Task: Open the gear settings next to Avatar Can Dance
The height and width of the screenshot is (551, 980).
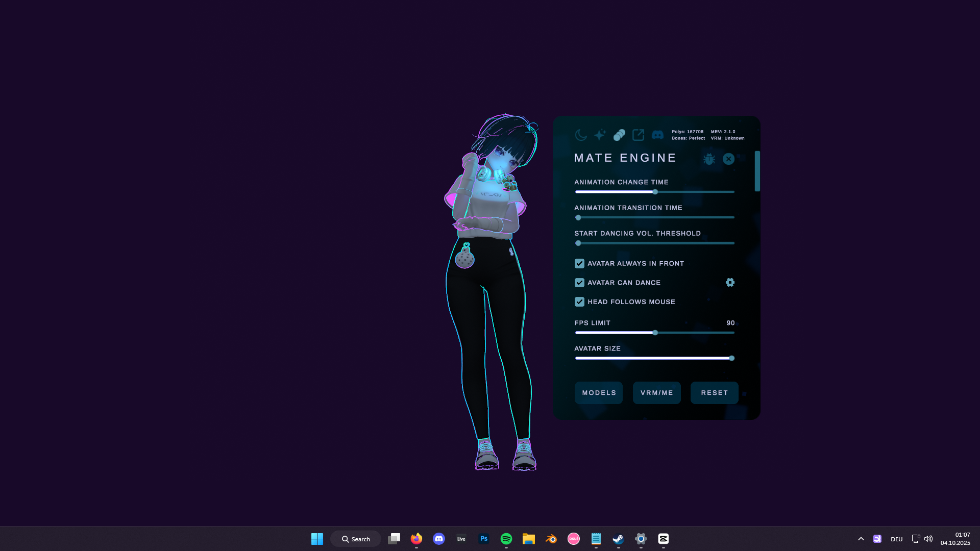Action: tap(730, 282)
